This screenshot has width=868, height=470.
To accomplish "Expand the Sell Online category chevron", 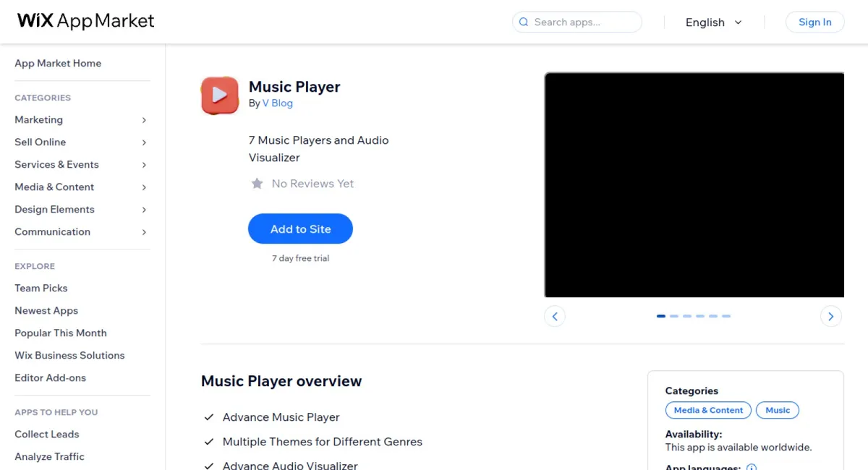I will pos(144,142).
